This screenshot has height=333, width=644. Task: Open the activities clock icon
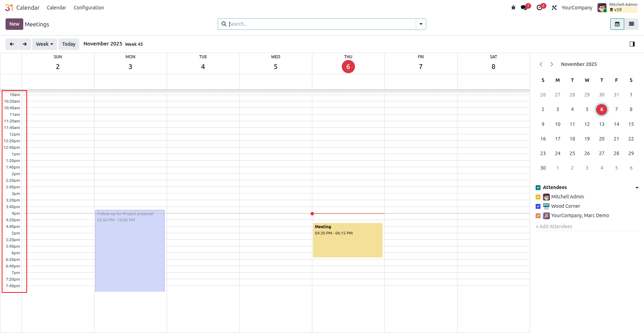[x=539, y=8]
